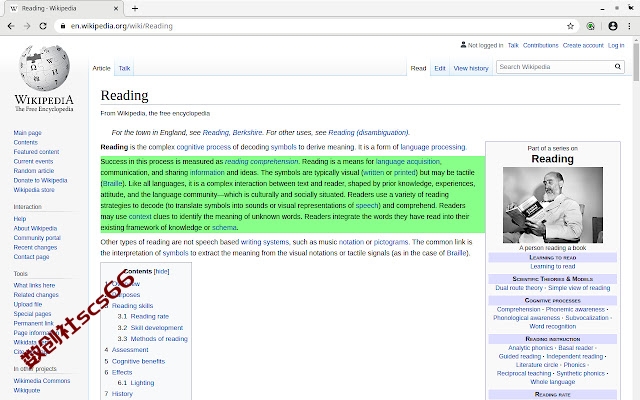Image resolution: width=640 pixels, height=400 pixels.
Task: Open the user Talk link near Not logged in
Action: point(513,45)
